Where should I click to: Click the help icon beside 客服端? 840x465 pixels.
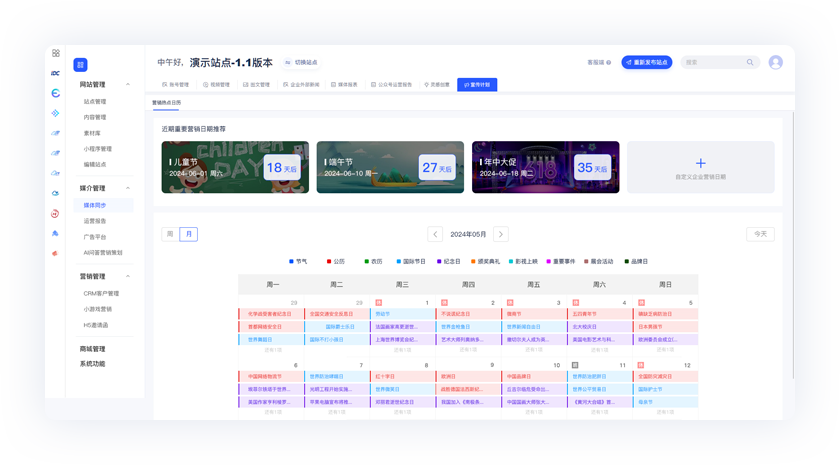click(x=608, y=63)
